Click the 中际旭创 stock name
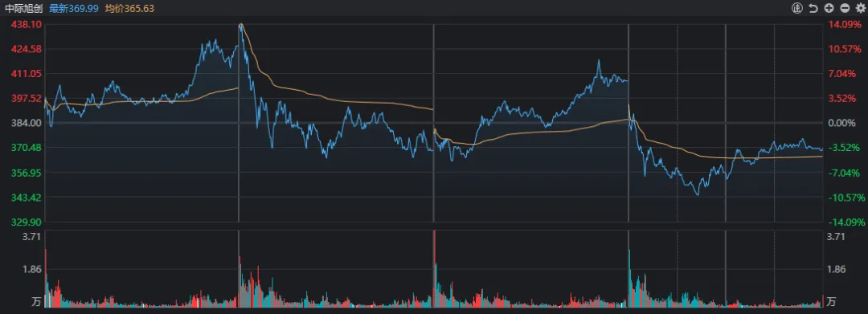This screenshot has width=868, height=314. [24, 8]
